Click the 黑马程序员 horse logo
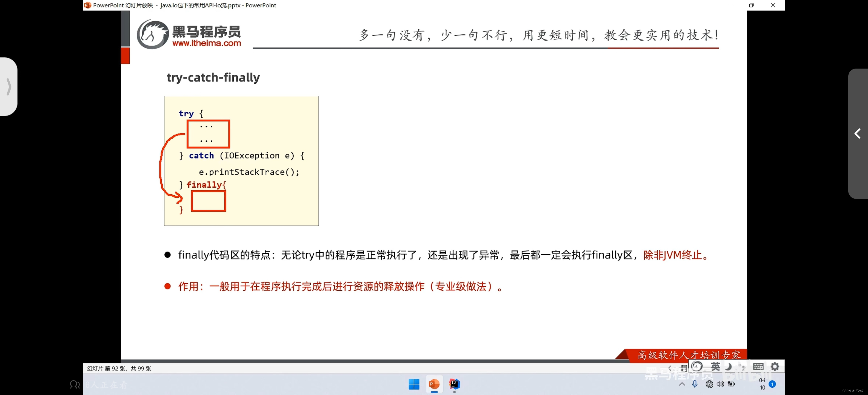 point(153,34)
